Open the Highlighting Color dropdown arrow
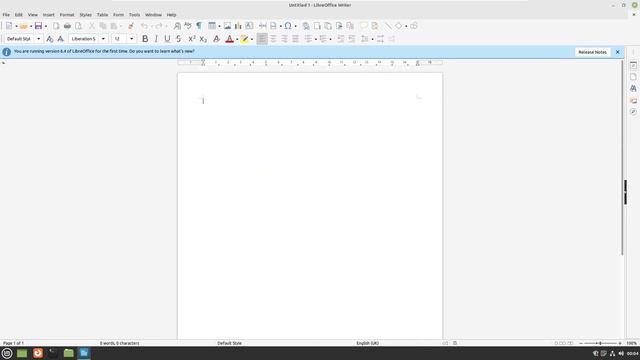 (x=252, y=39)
